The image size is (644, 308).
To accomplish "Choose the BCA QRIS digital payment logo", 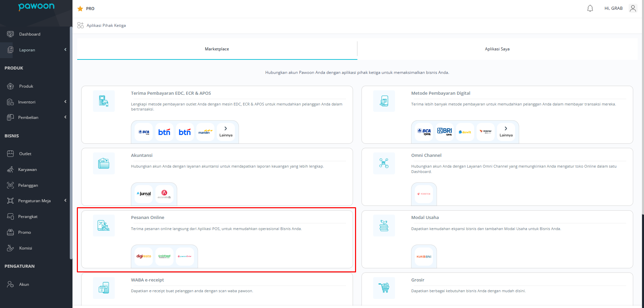I will [424, 132].
